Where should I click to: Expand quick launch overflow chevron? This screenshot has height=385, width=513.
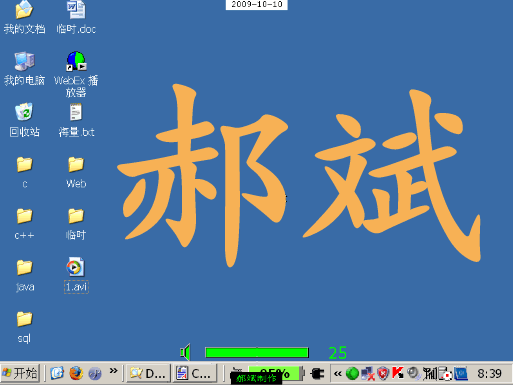coord(114,370)
